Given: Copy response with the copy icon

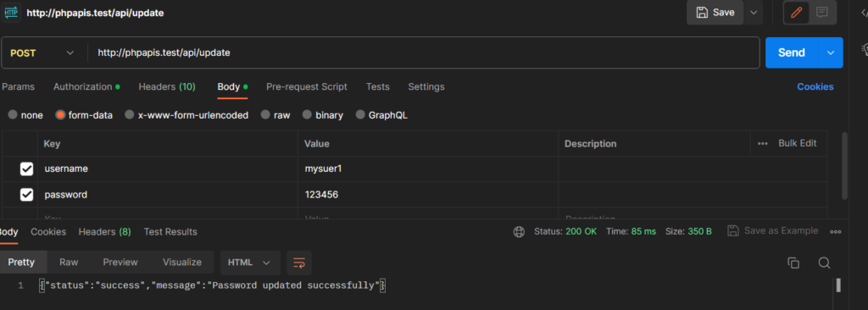Looking at the screenshot, I should (x=793, y=263).
